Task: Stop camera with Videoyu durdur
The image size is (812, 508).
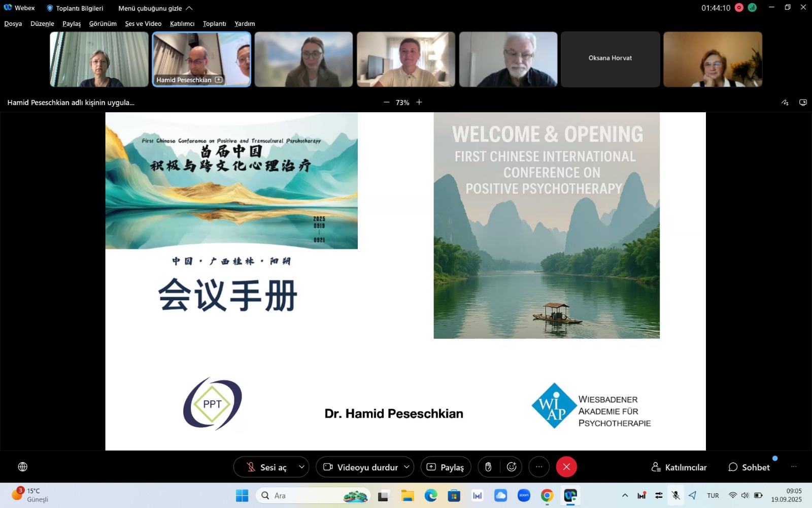Action: pos(360,467)
